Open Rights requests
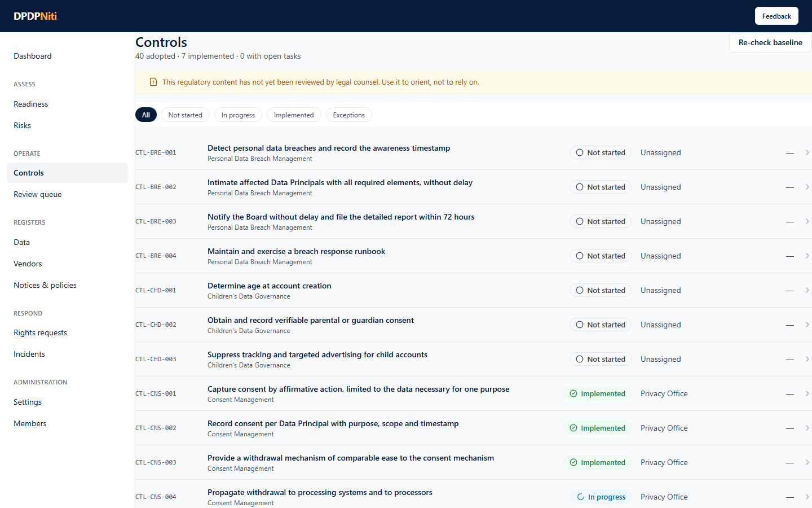Screen dimensions: 812x508 pos(67,332)
